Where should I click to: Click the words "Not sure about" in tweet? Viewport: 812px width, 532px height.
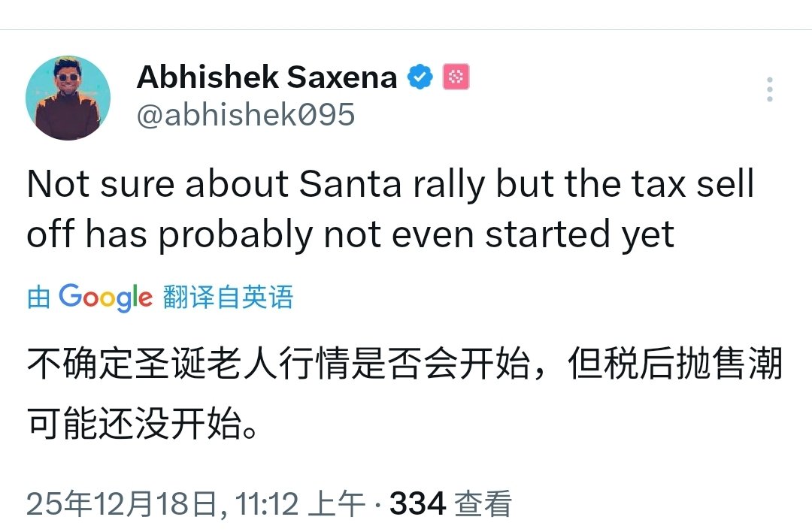pyautogui.click(x=158, y=186)
